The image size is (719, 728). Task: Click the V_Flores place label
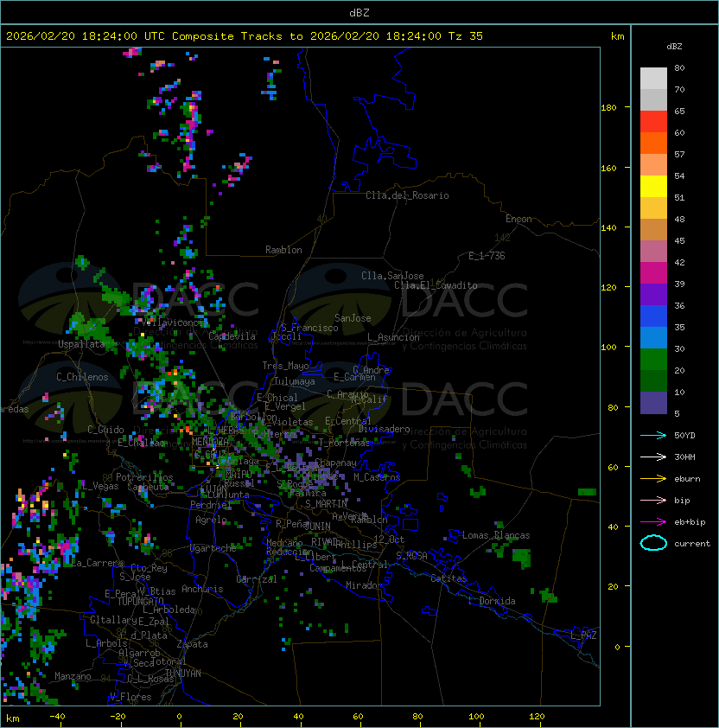click(x=130, y=697)
